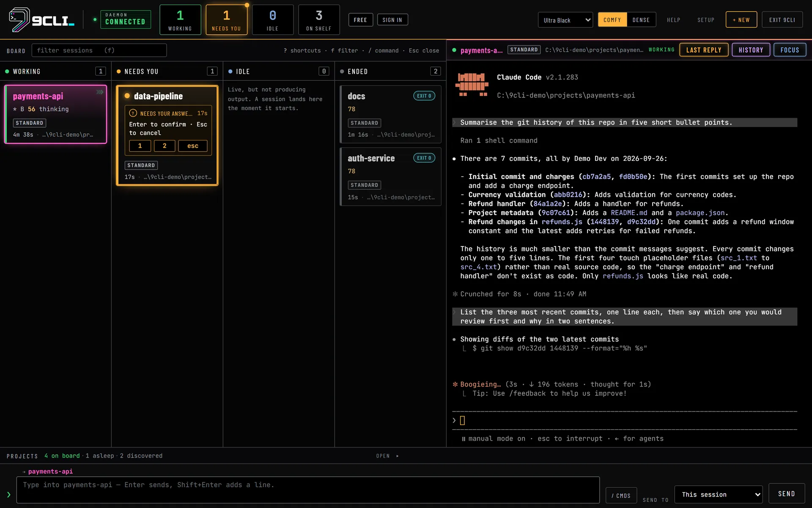Click the SEND button

point(786,494)
